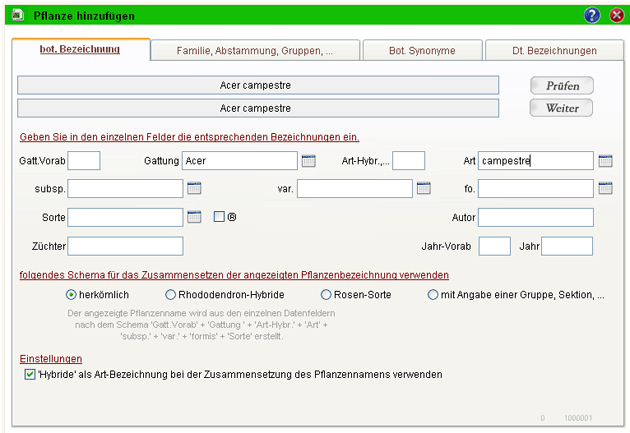The width and height of the screenshot is (630, 433).
Task: Select 'mit Angabe einer Gruppe, Sektion' radio
Action: coord(433,295)
